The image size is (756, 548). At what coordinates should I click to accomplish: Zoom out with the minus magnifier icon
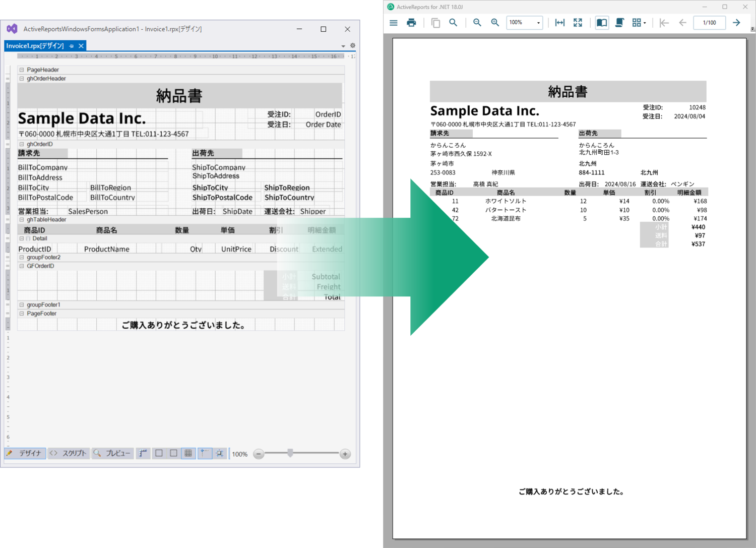pos(477,23)
